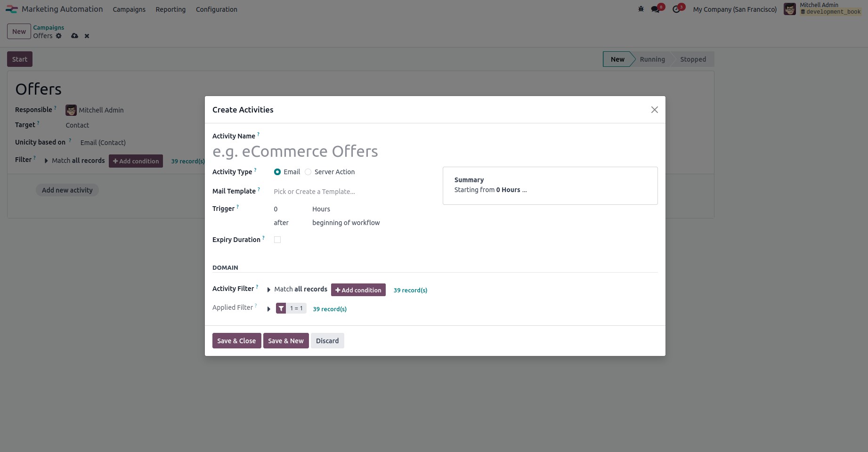Enable the Expiry Duration checkbox

tap(277, 240)
